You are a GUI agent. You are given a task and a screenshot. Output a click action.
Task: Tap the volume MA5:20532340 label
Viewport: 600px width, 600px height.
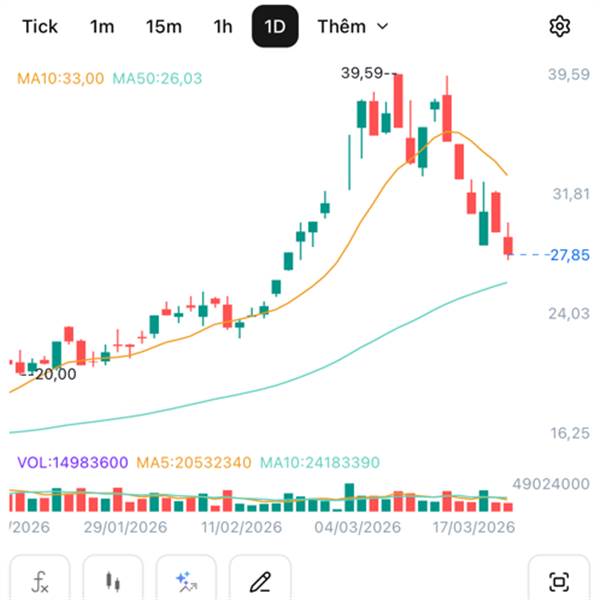195,462
